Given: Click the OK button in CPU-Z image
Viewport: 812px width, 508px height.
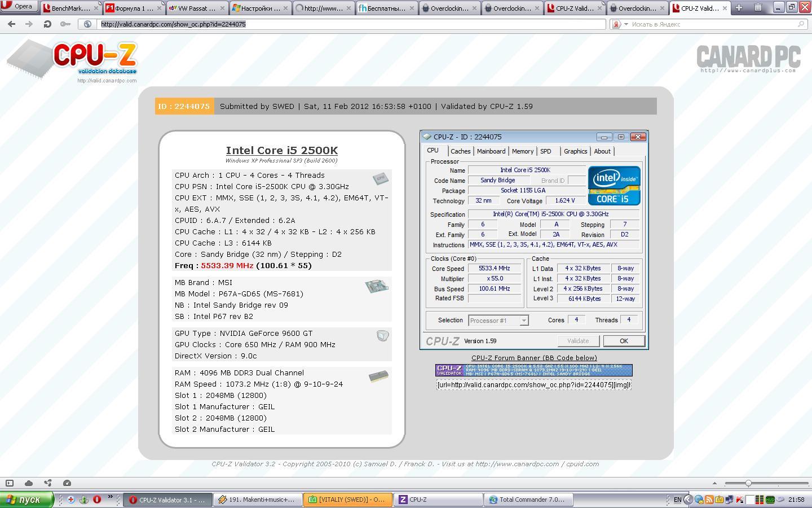Looking at the screenshot, I should click(624, 341).
